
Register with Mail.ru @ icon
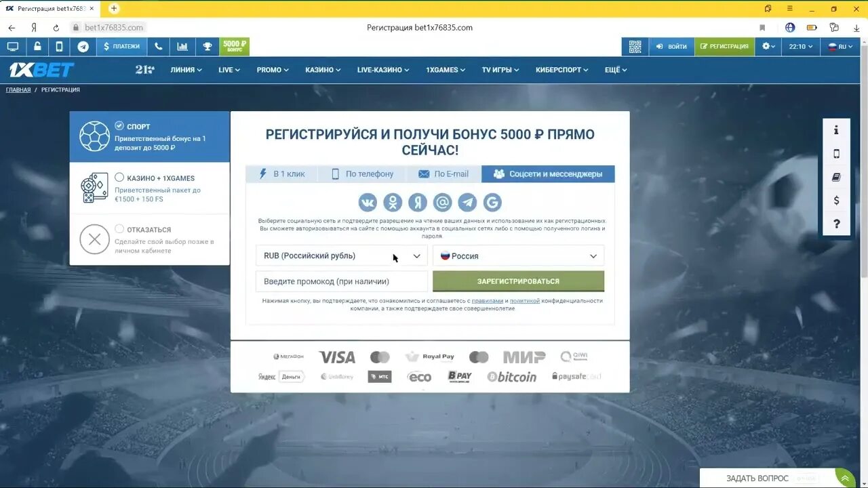[443, 202]
